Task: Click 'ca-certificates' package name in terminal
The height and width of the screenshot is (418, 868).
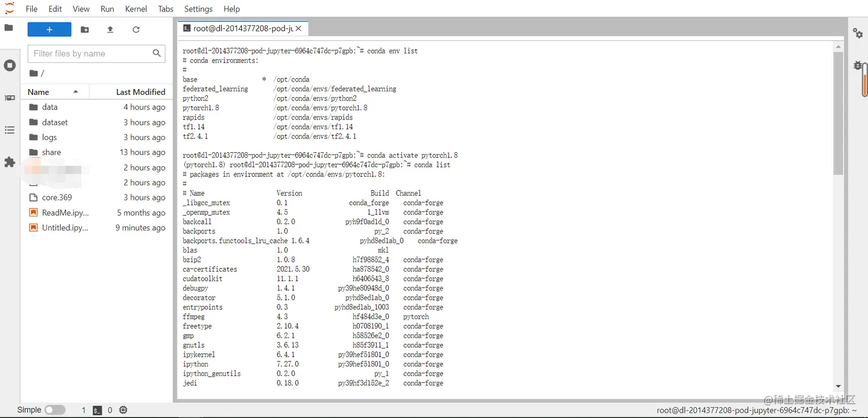Action: coord(210,269)
